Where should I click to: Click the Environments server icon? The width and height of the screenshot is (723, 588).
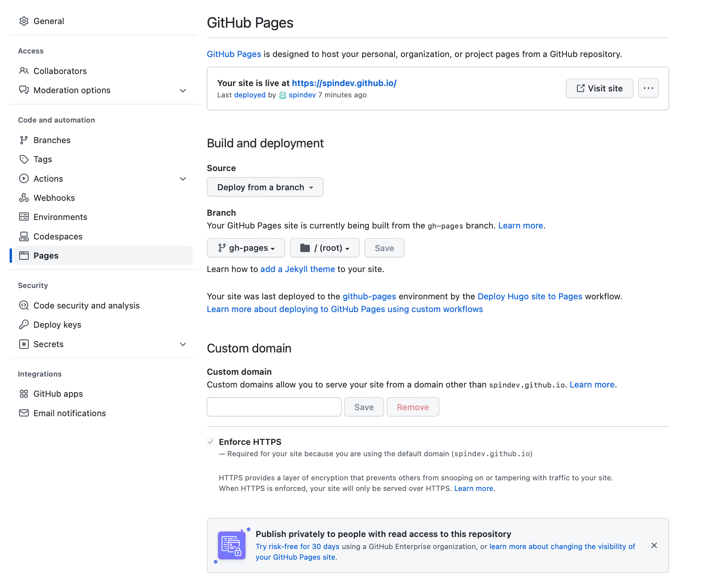coord(24,217)
